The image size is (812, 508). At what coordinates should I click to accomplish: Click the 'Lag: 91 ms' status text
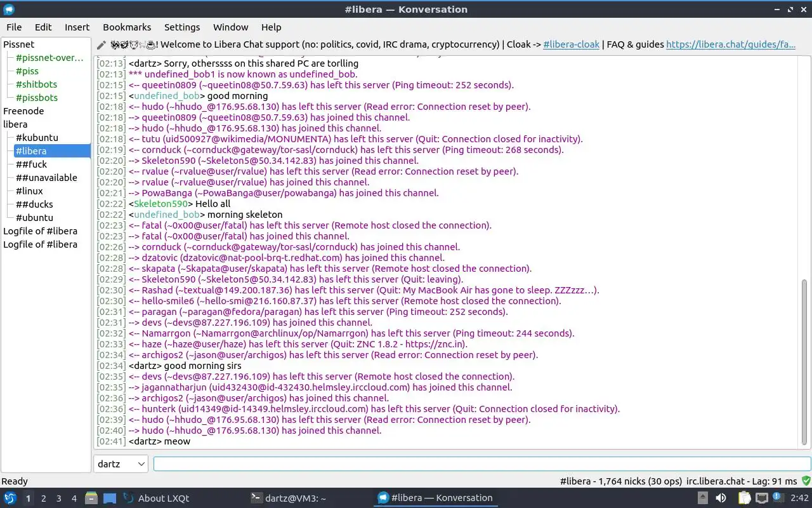click(775, 481)
